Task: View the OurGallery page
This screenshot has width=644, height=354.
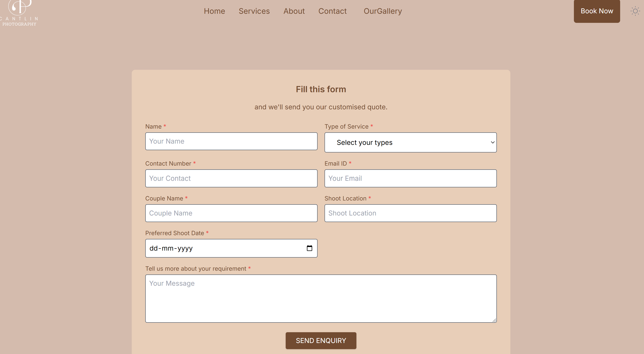Action: [382, 11]
